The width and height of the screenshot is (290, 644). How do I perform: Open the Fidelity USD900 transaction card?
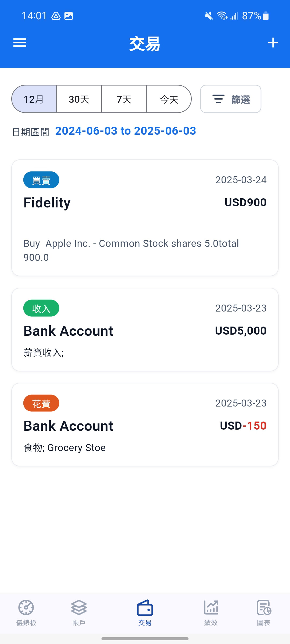click(145, 218)
